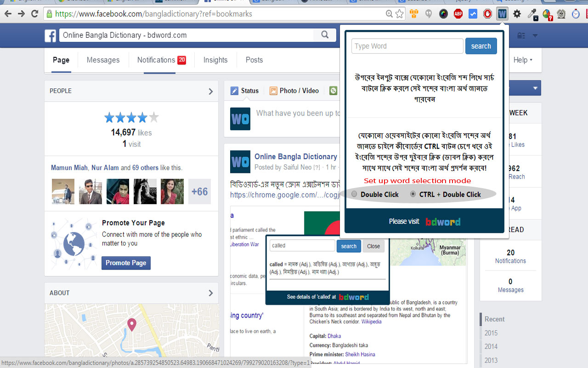
Task: Click the Sheikh Hasina link
Action: [x=360, y=354]
